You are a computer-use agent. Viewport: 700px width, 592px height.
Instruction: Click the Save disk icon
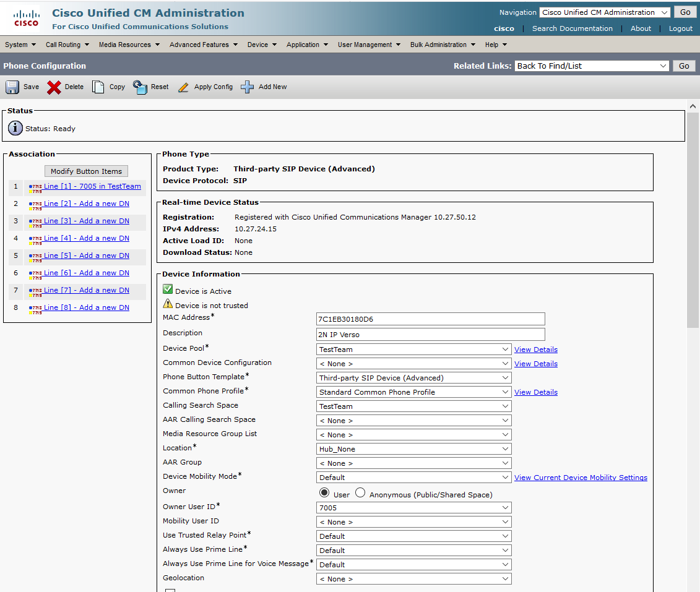tap(12, 87)
